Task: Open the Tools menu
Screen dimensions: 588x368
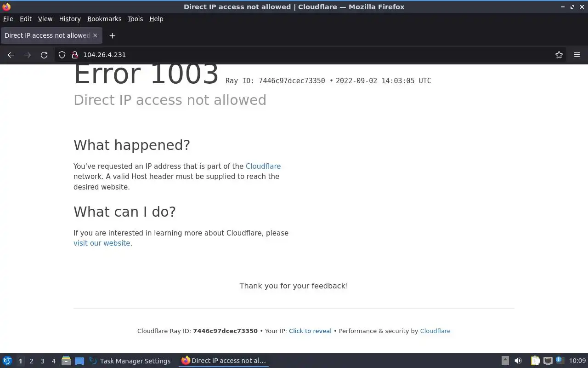Action: (135, 19)
